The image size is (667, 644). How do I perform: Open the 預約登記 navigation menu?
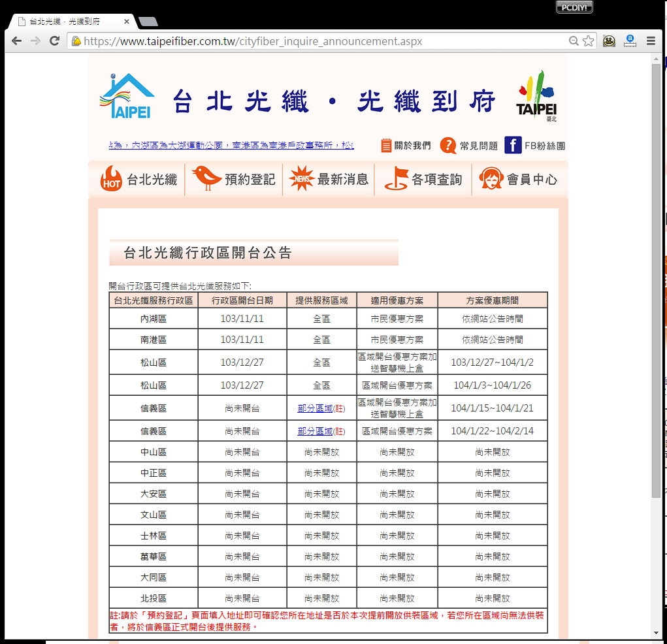pyautogui.click(x=250, y=180)
